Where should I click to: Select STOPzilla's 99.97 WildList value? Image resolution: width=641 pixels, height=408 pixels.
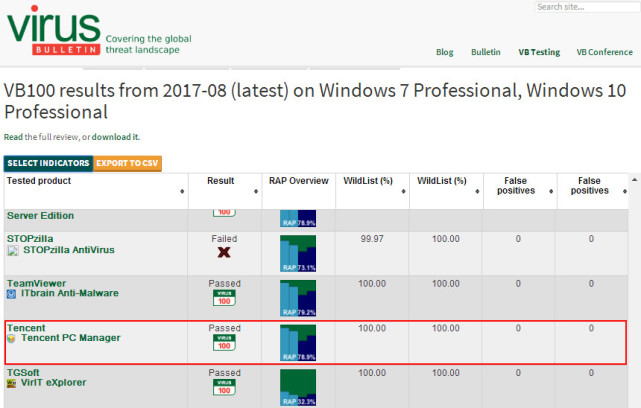372,239
